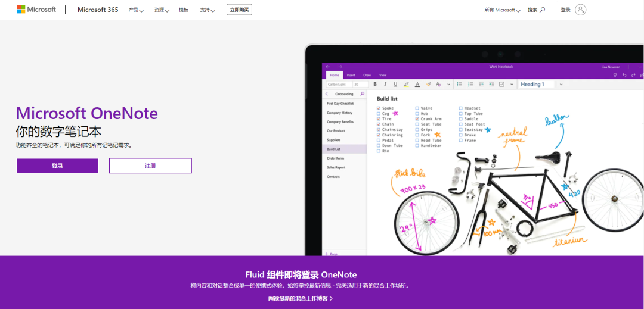Image resolution: width=644 pixels, height=309 pixels.
Task: Click the back arrow in OneNote title bar
Action: (328, 67)
